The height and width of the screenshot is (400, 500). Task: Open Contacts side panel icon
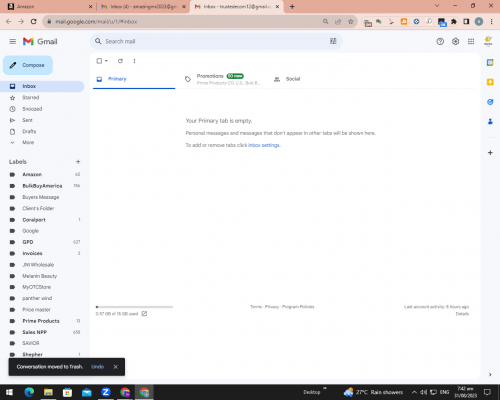[x=490, y=122]
